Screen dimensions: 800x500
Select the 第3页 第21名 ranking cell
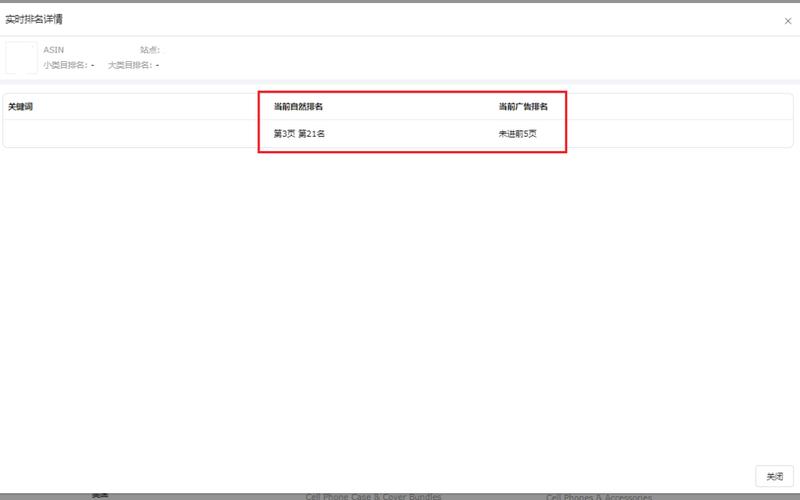pos(299,134)
